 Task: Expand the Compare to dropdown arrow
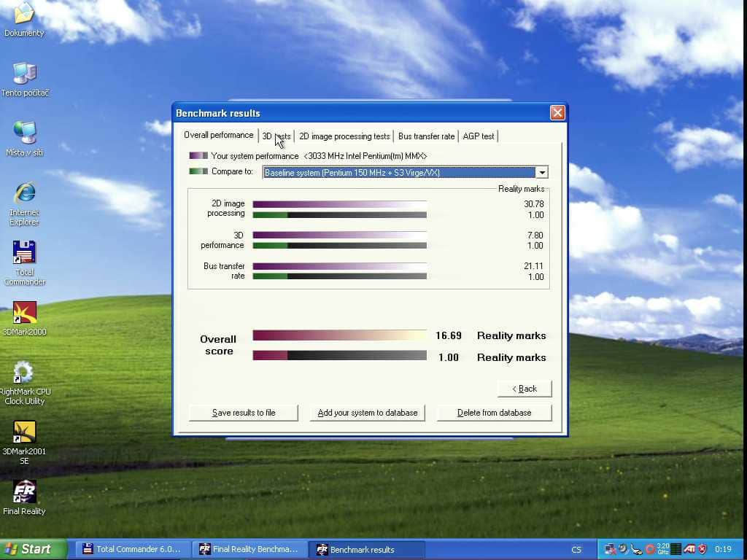pos(542,172)
